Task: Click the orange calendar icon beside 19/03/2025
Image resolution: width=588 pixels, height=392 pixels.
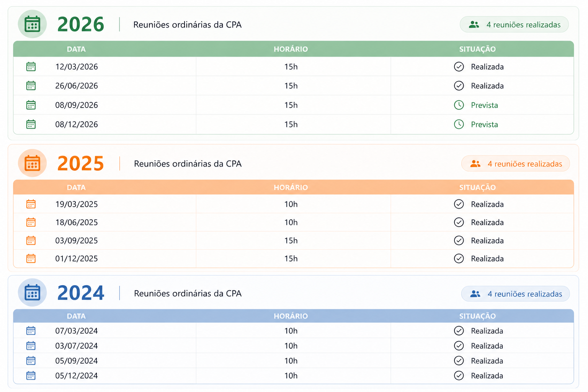Action: [31, 204]
